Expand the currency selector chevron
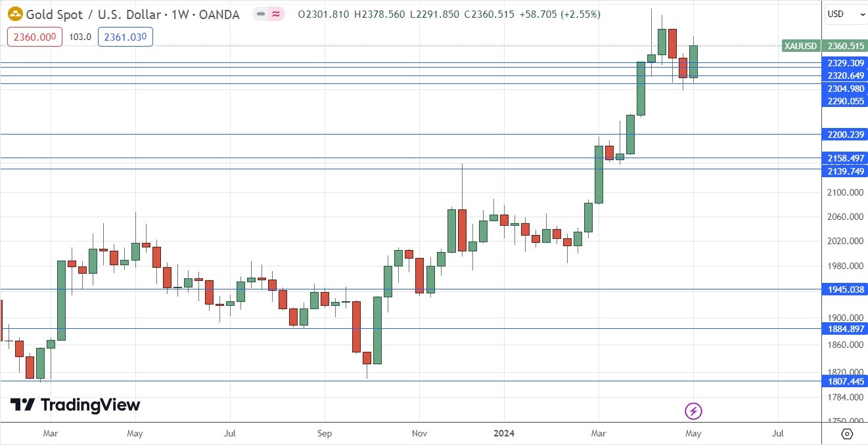 [x=861, y=13]
